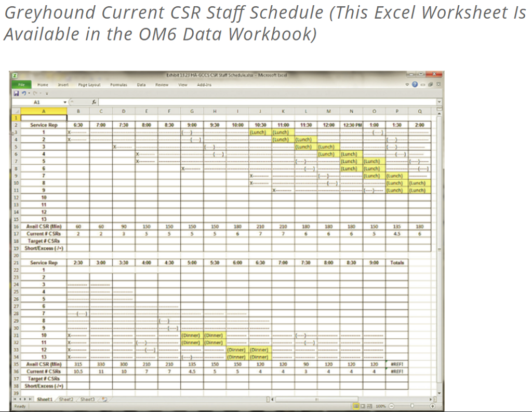Open the Add-Ins ribbon tab

click(204, 85)
